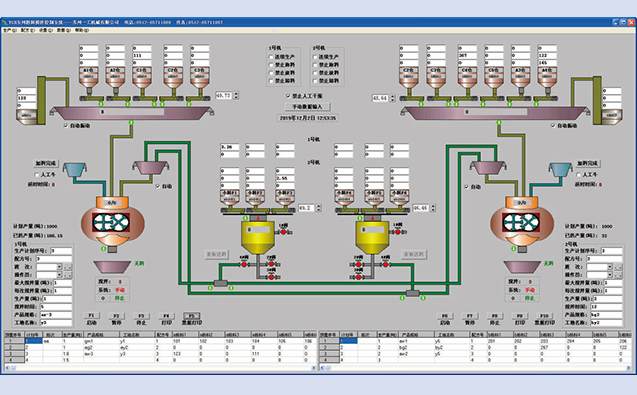The image size is (637, 395).
Task: Click the right mixer with rotor blades
Action: 522,223
